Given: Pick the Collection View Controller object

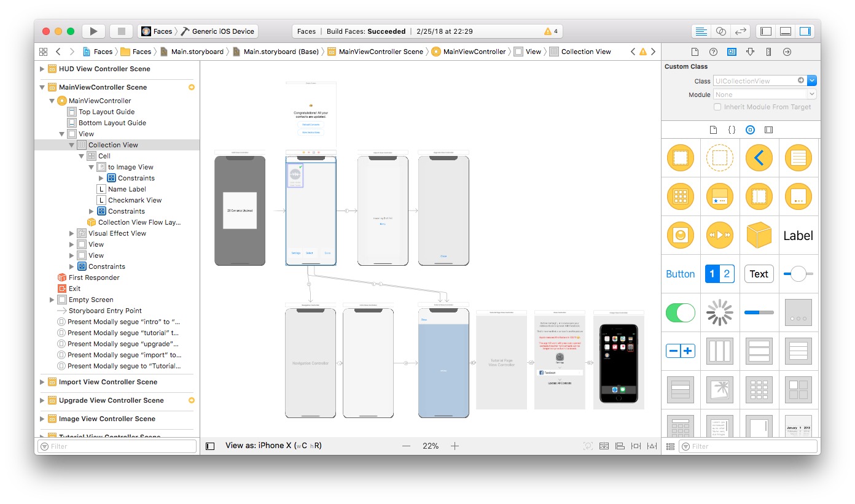Looking at the screenshot, I should (681, 196).
